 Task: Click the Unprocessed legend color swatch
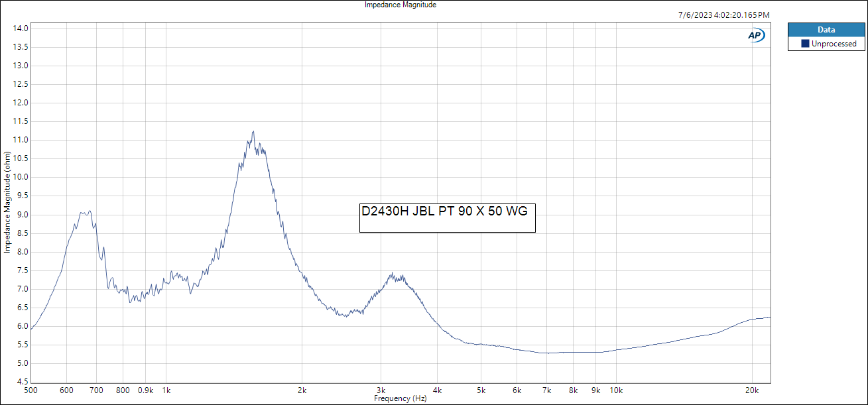tap(805, 44)
